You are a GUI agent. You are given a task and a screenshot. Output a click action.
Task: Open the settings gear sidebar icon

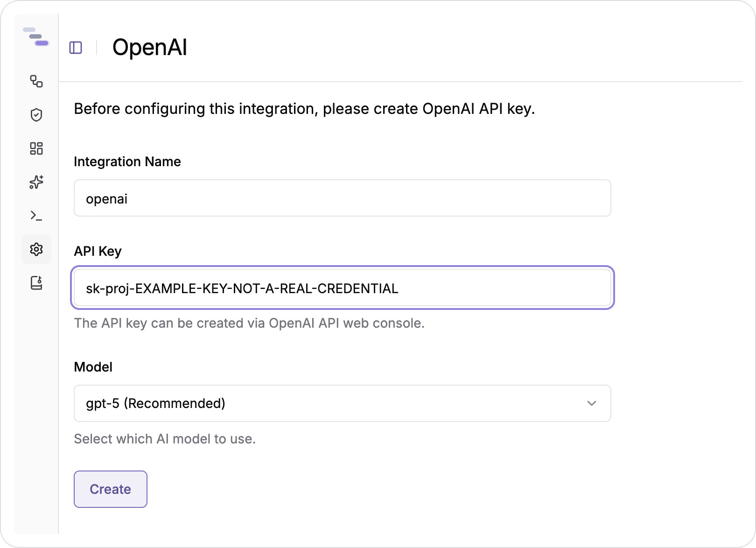pyautogui.click(x=36, y=249)
